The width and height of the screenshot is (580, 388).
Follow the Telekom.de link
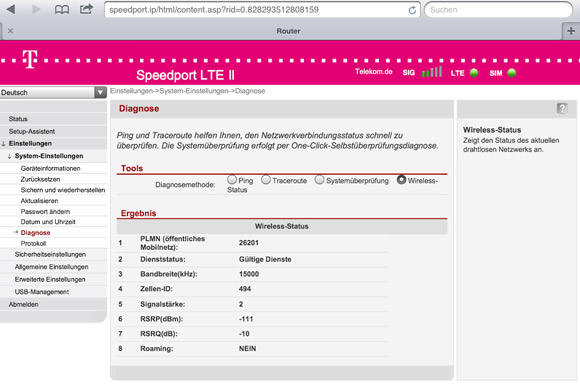tap(374, 72)
